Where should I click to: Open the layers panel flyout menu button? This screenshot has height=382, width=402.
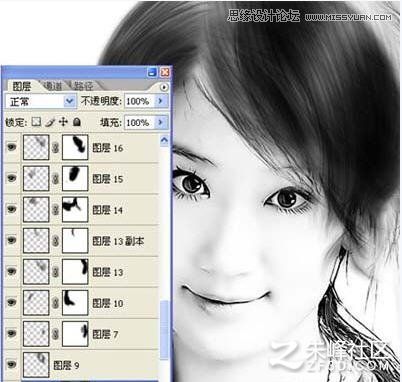[x=164, y=87]
